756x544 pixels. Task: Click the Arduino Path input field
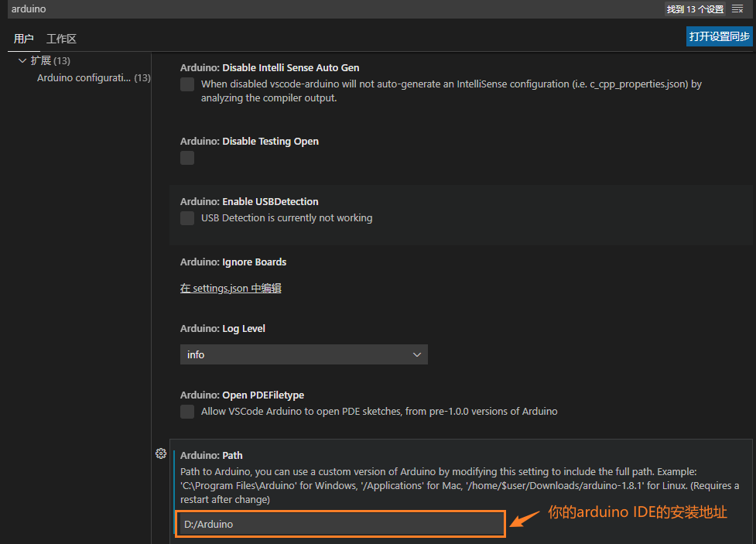pos(340,524)
